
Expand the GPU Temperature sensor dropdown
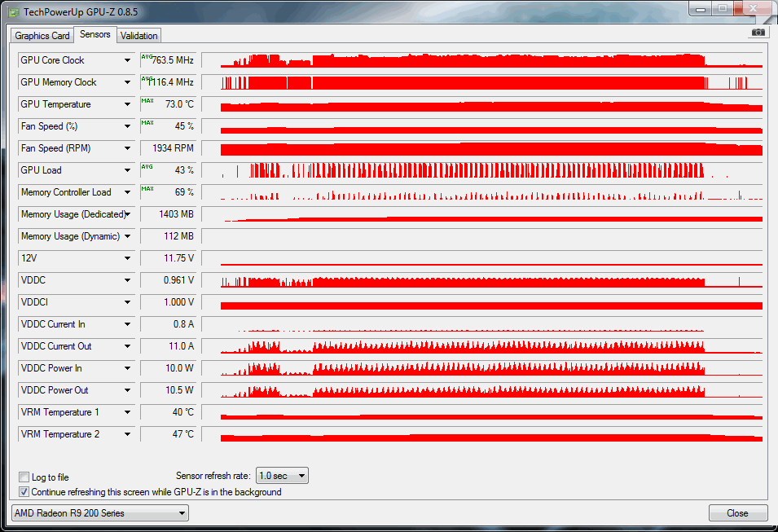128,104
